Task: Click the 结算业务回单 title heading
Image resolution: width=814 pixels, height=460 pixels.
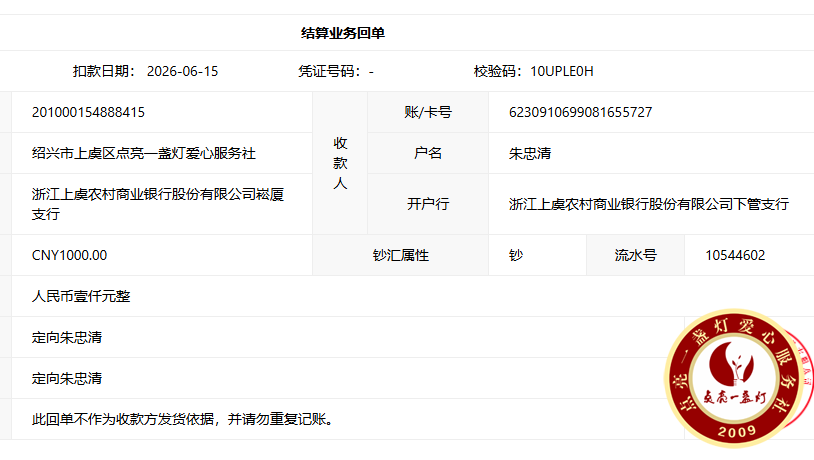Action: tap(343, 33)
